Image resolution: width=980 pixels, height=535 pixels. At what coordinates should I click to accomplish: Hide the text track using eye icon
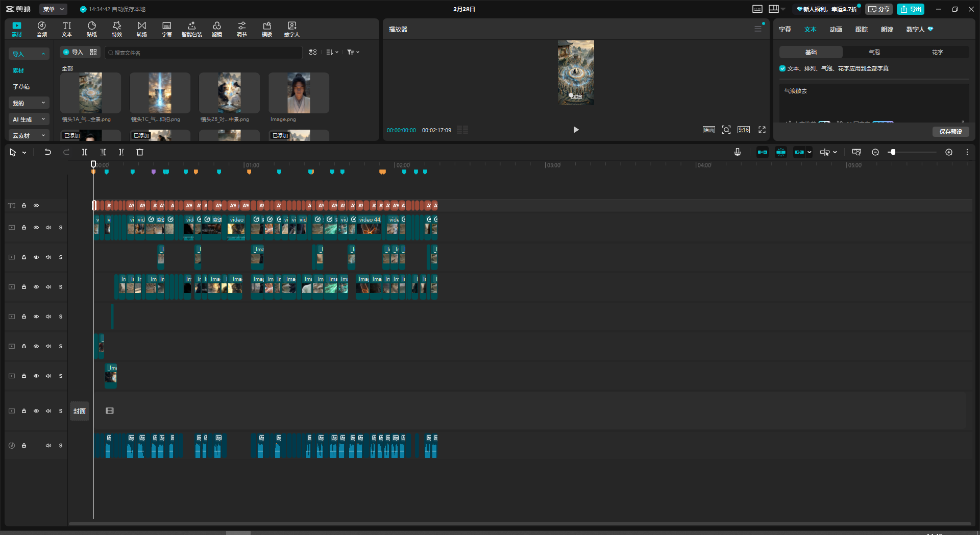pos(36,206)
